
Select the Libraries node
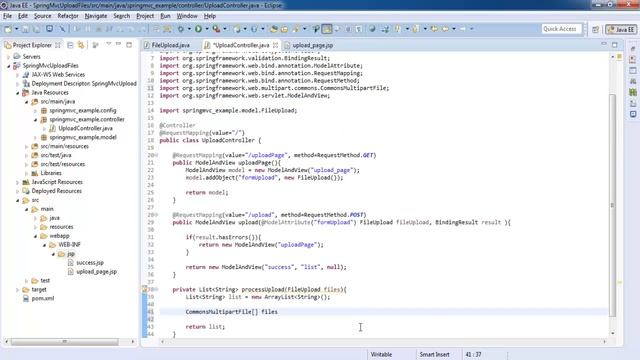point(51,173)
